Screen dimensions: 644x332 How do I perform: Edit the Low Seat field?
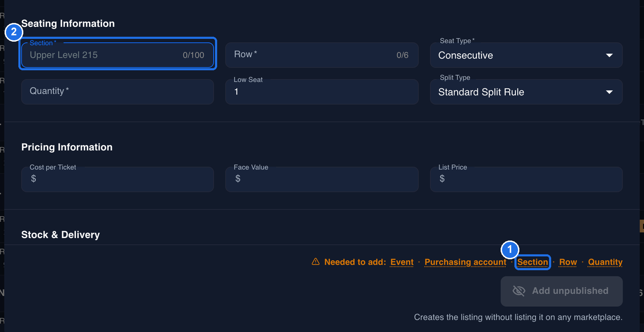(x=321, y=91)
